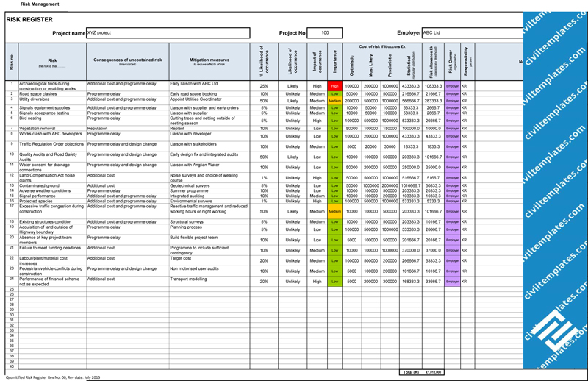Screen dimensions: 588x381
Task: Select the 'Consequences of uncontained risk' header
Action: (127, 62)
